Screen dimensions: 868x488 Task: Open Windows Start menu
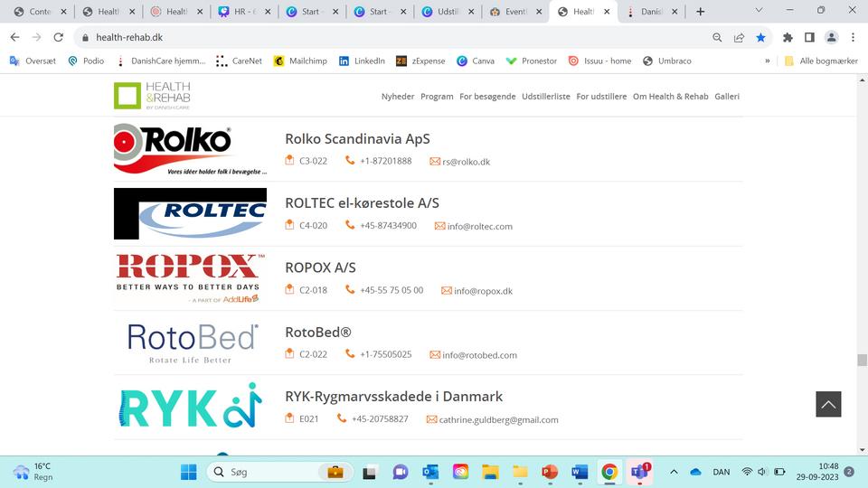(189, 472)
